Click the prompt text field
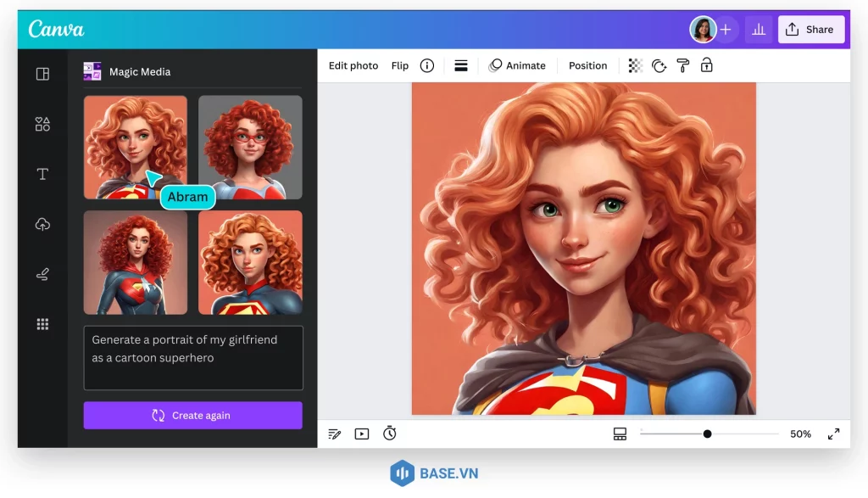The height and width of the screenshot is (498, 868). [193, 358]
